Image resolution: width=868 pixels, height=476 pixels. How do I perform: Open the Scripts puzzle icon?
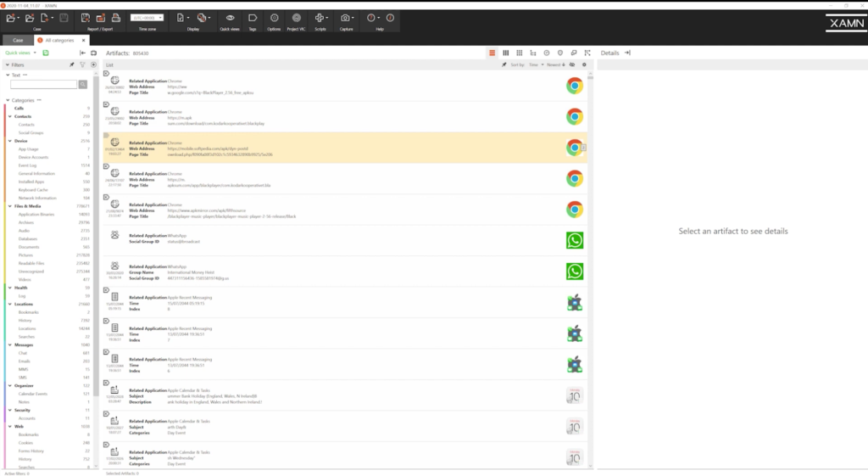pyautogui.click(x=320, y=18)
